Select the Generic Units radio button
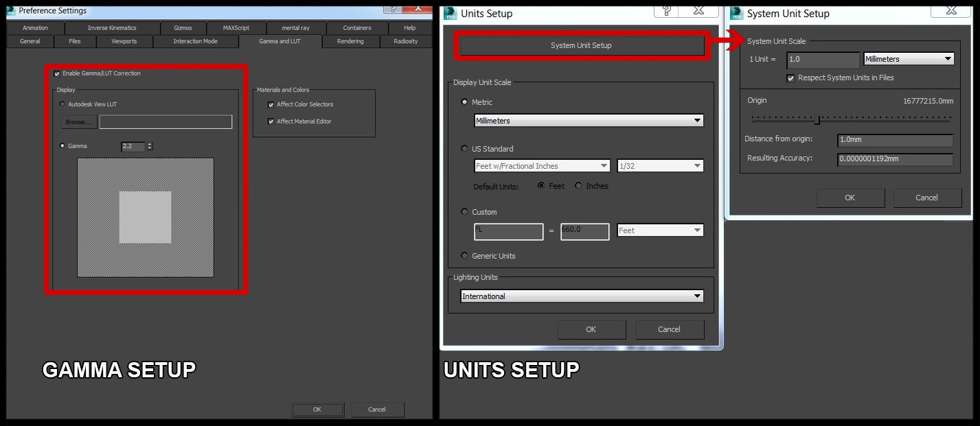The image size is (980, 426). tap(465, 256)
